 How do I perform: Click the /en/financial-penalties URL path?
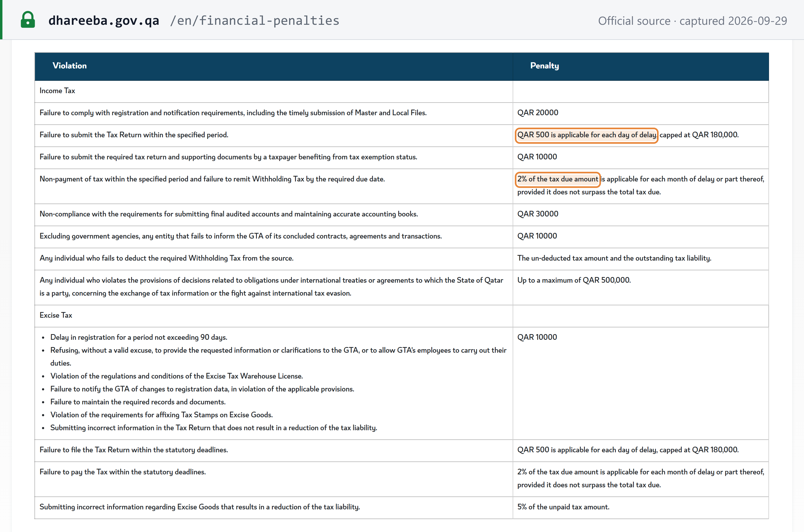(255, 21)
